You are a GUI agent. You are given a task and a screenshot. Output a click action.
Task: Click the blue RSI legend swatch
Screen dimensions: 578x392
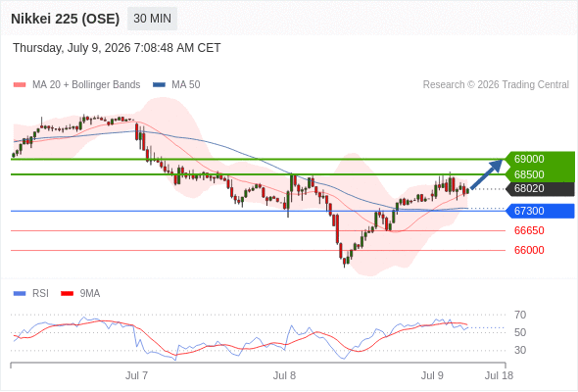(x=20, y=294)
